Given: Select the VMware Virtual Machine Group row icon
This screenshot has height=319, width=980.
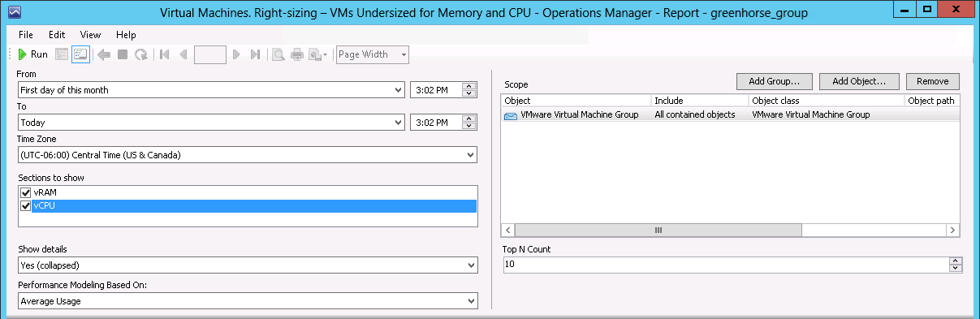Looking at the screenshot, I should coord(511,115).
